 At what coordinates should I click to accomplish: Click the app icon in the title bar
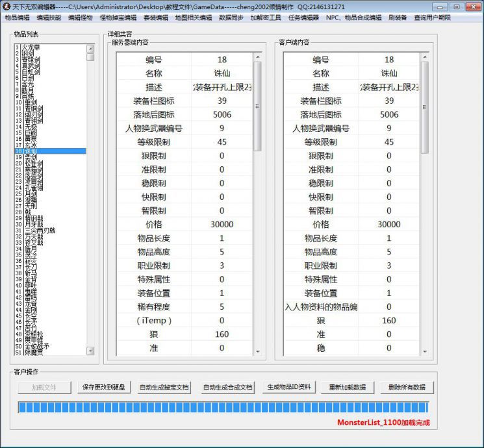pyautogui.click(x=6, y=6)
